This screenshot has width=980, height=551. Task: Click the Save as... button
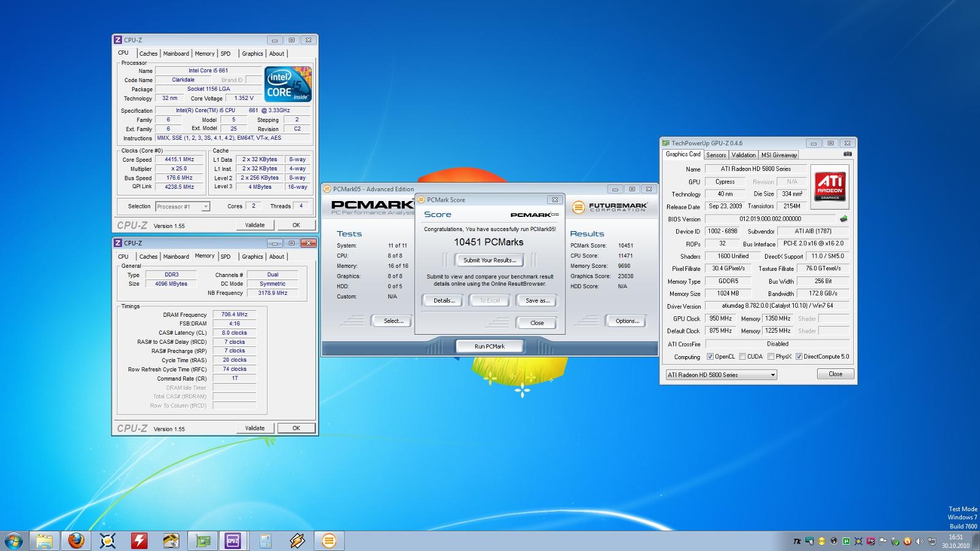pos(537,300)
